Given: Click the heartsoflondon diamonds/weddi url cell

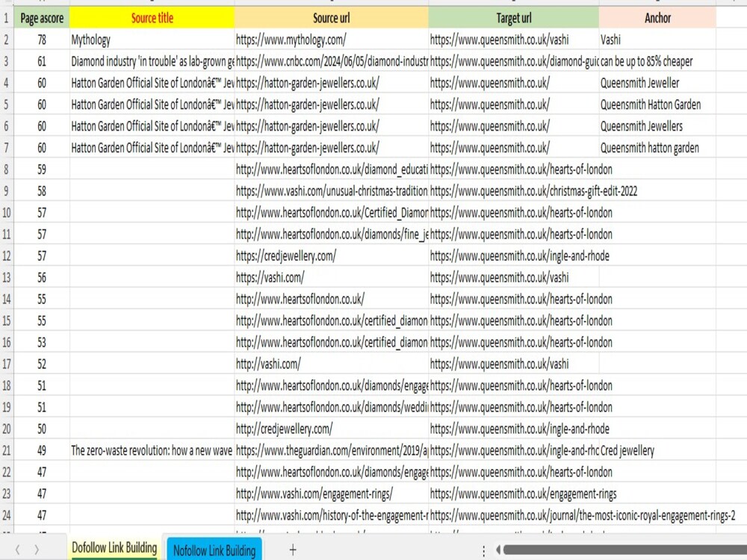Looking at the screenshot, I should click(331, 407).
